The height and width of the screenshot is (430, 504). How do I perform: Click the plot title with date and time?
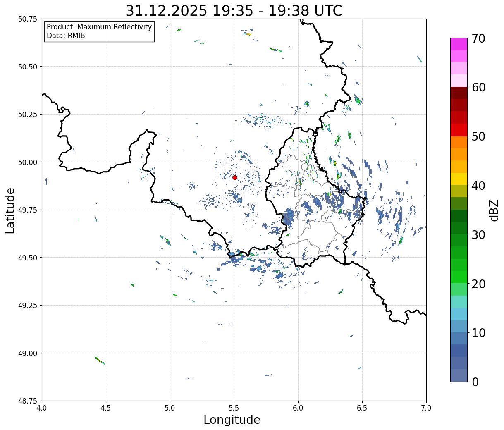click(234, 11)
